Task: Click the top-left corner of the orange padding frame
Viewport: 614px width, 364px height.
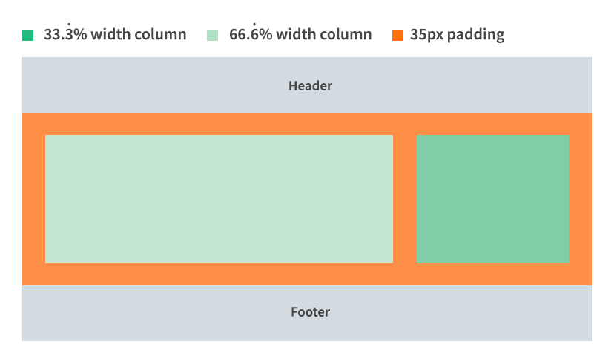Action: pos(24,116)
